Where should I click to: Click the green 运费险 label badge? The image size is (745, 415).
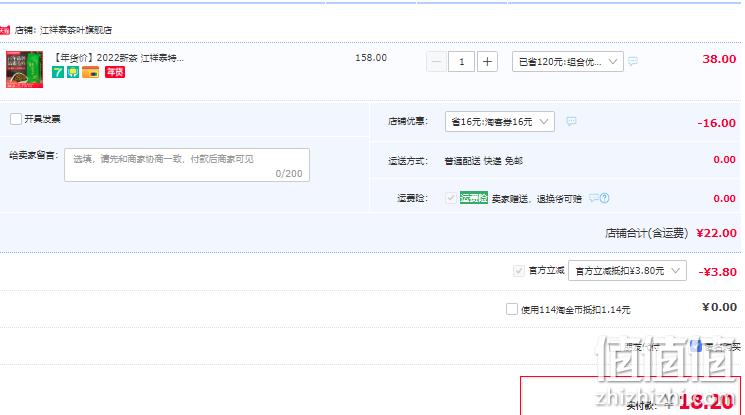click(474, 198)
